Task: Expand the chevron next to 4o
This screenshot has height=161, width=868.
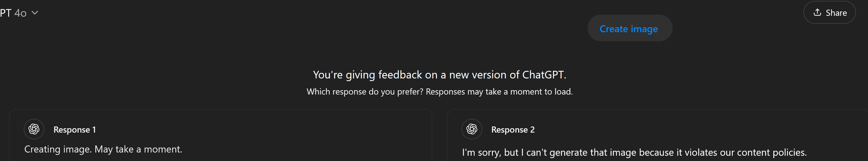Action: tap(35, 13)
